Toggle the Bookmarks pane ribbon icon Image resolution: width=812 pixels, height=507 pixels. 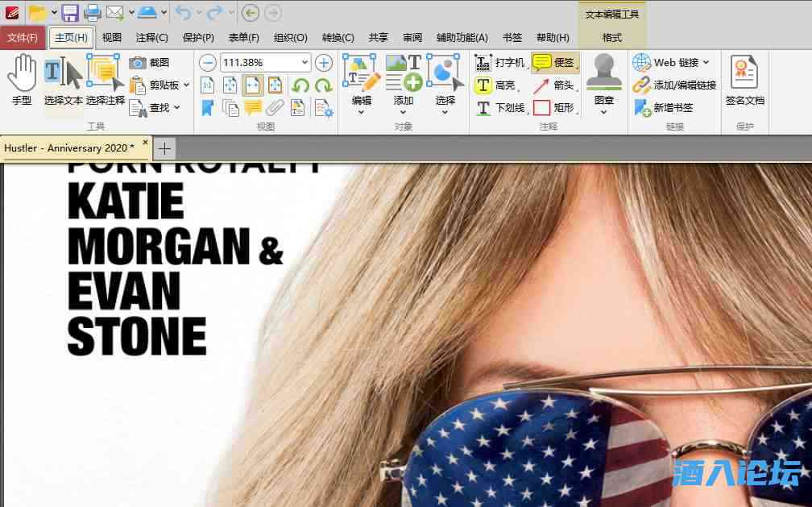(207, 108)
